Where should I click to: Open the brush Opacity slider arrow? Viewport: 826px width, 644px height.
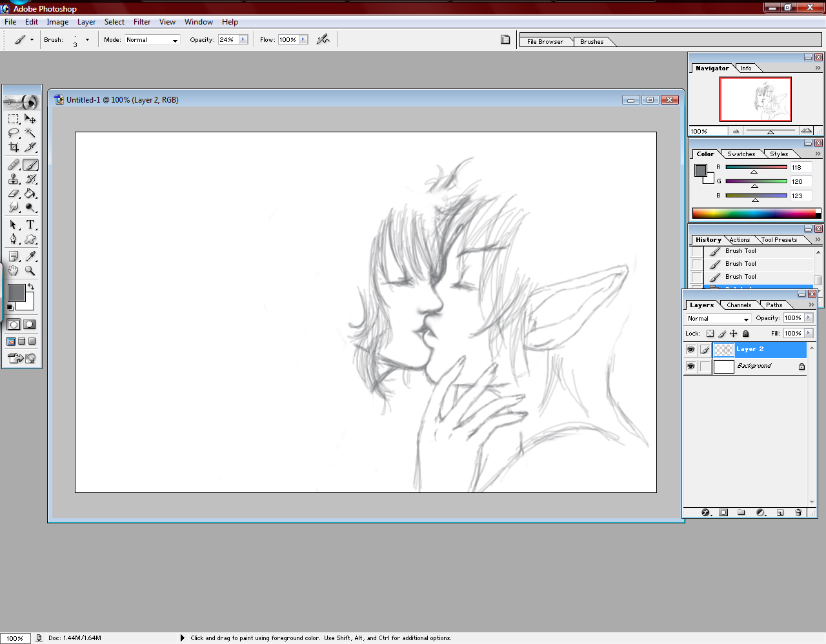[243, 40]
